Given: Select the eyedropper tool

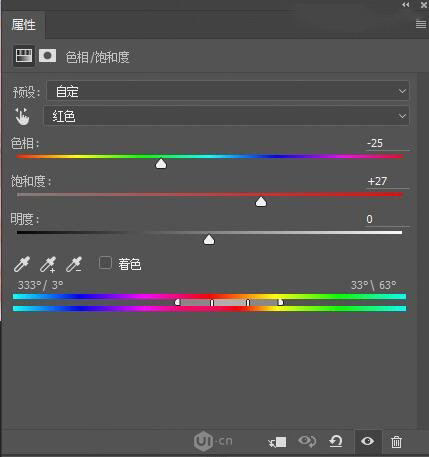Looking at the screenshot, I should [22, 264].
